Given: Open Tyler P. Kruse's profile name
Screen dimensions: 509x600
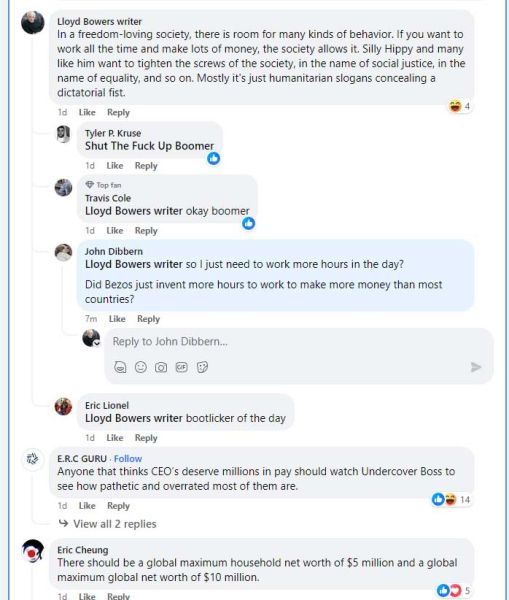Looking at the screenshot, I should pyautogui.click(x=113, y=133).
